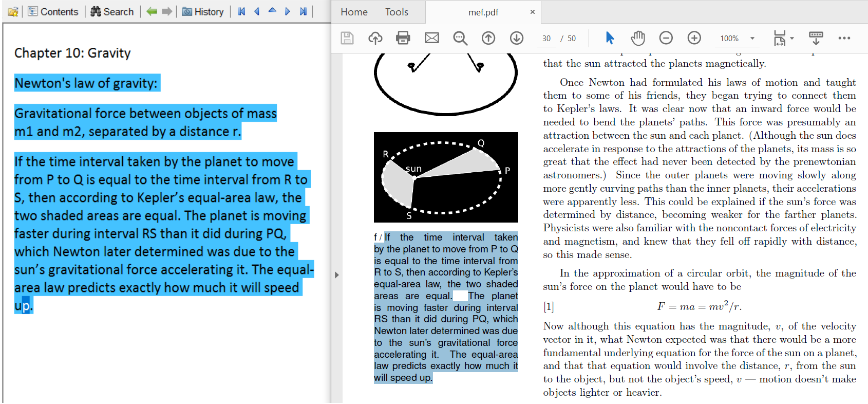Open the 100% zoom level dropdown
This screenshot has height=404, width=868.
[752, 39]
